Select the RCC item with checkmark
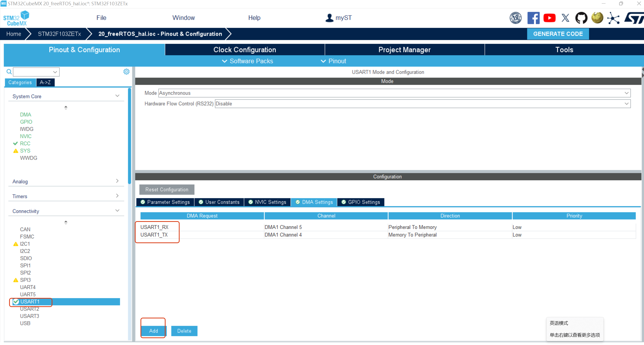Image resolution: width=644 pixels, height=345 pixels. 25,143
